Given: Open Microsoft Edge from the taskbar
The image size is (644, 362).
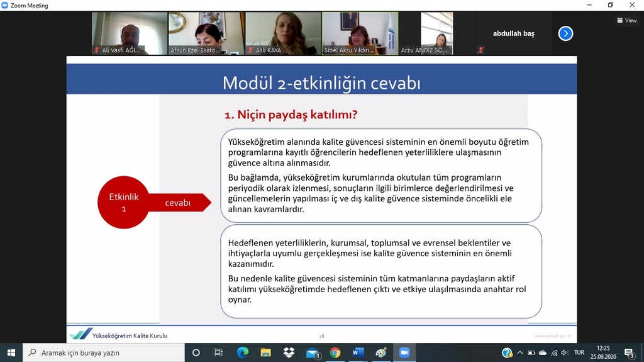Looking at the screenshot, I should [x=243, y=353].
